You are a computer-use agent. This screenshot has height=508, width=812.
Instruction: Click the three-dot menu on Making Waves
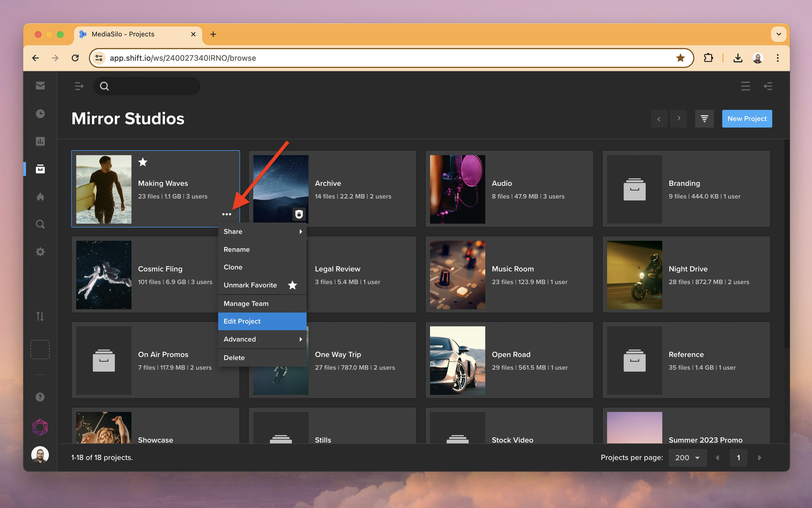(x=226, y=214)
